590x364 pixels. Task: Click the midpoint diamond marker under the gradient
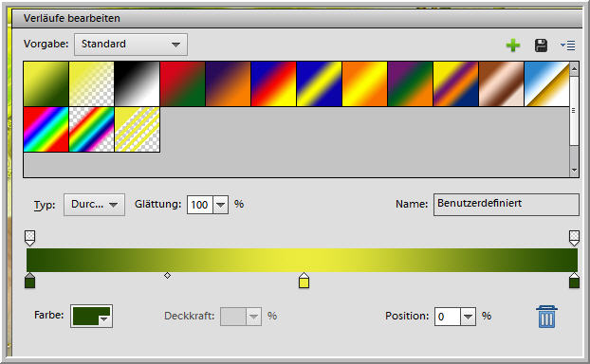point(168,276)
